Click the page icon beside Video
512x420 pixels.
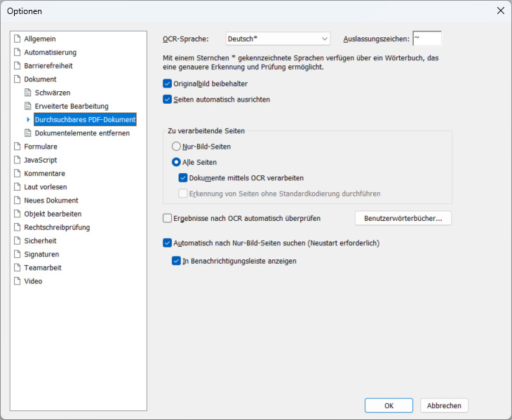(x=18, y=281)
